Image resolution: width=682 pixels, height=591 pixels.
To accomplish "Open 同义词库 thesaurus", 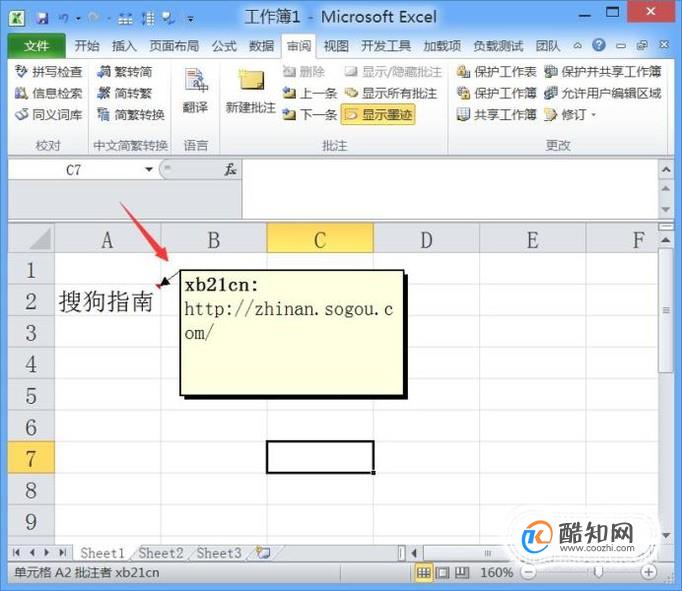I will 49,114.
